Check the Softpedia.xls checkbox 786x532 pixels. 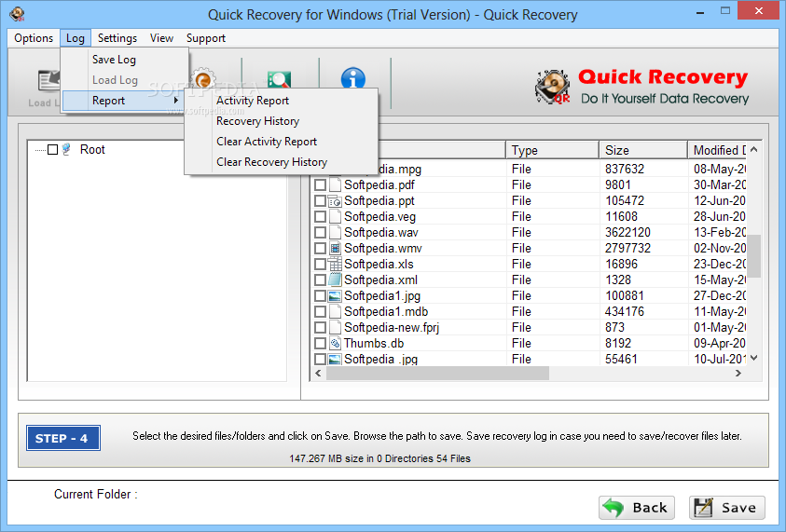click(320, 264)
